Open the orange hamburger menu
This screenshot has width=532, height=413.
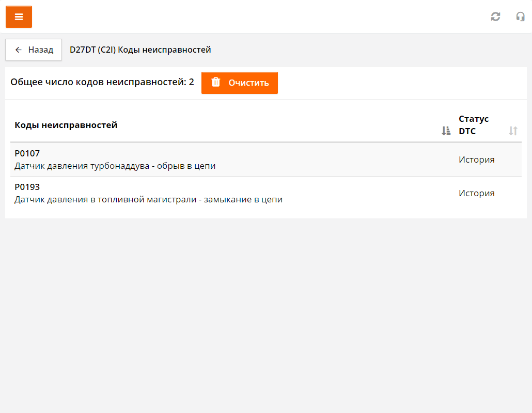pyautogui.click(x=19, y=17)
